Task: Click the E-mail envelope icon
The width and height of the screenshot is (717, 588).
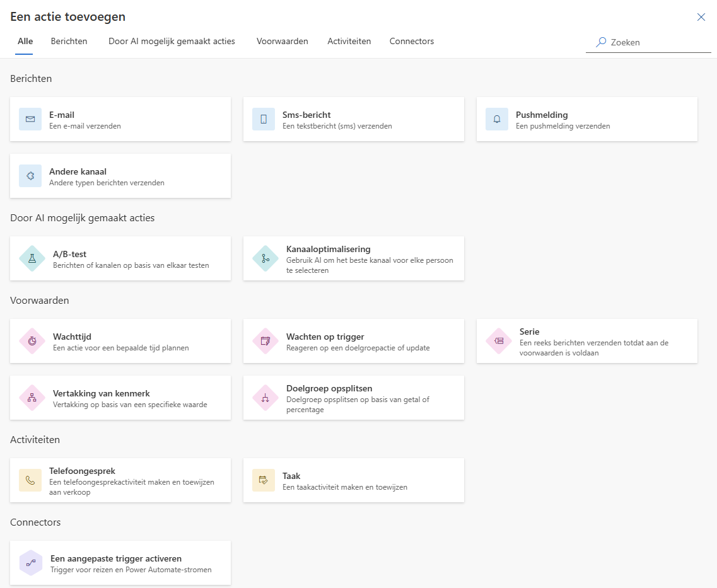Action: [30, 119]
